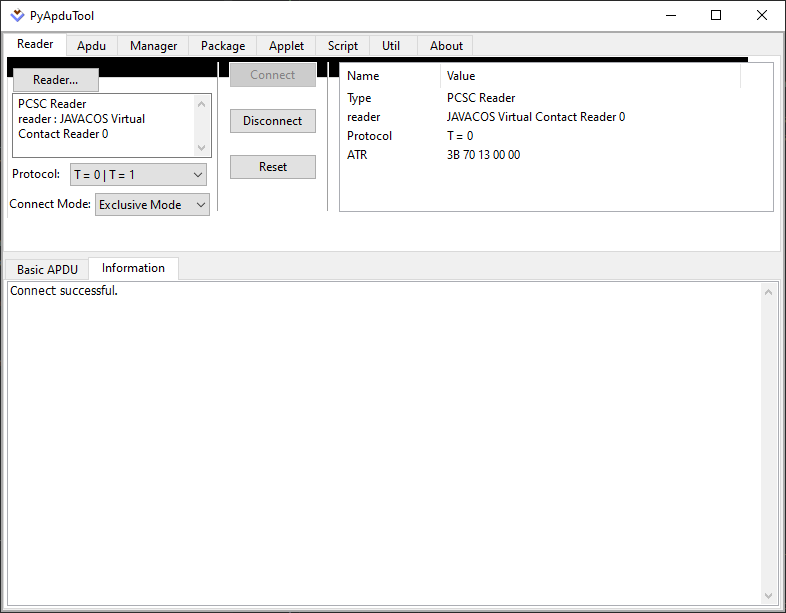Click scroll up arrow in Information log

tap(769, 292)
